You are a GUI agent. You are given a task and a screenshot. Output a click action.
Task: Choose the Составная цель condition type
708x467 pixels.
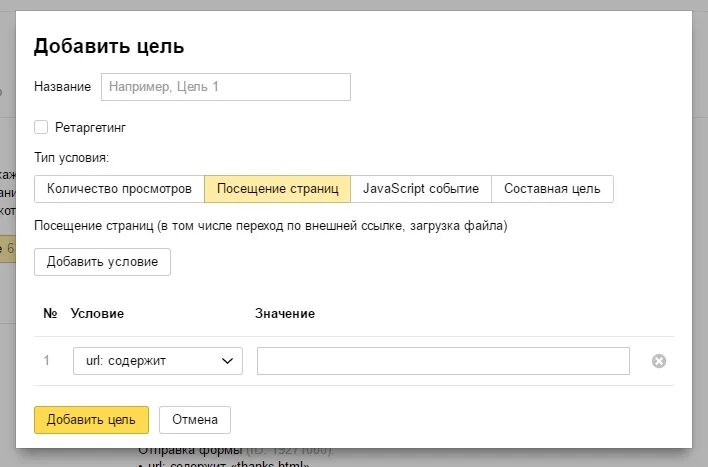click(x=552, y=189)
